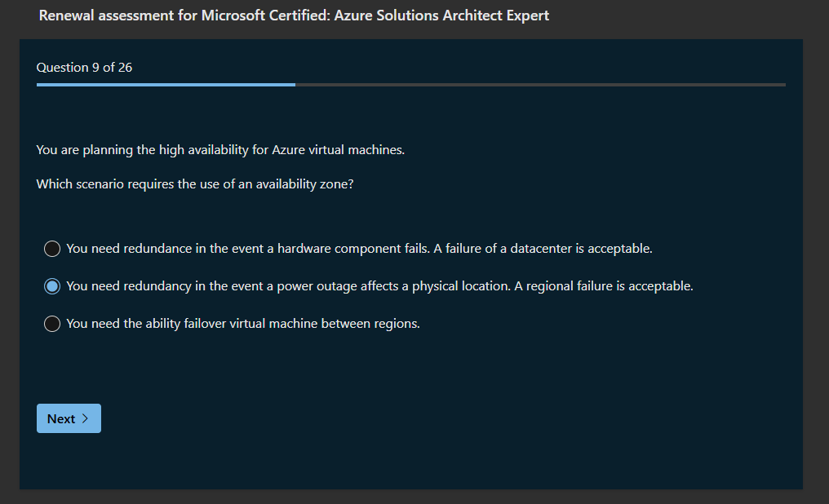Click the Next button

69,418
